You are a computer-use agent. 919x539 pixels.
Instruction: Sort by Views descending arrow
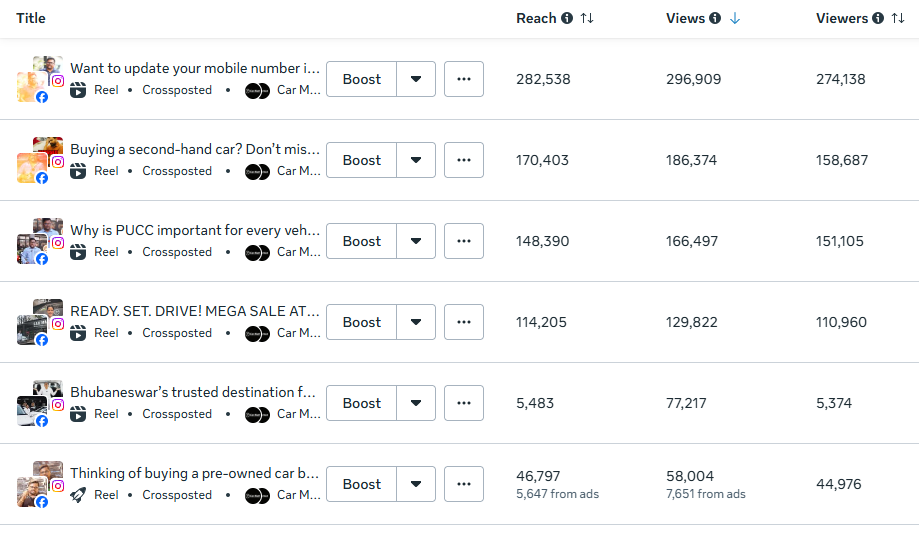(x=735, y=18)
